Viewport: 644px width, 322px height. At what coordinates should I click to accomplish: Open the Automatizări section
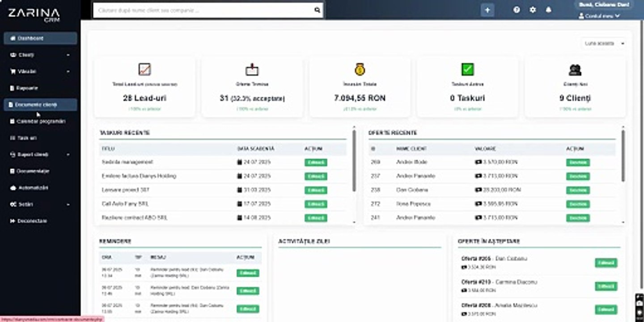click(40, 188)
